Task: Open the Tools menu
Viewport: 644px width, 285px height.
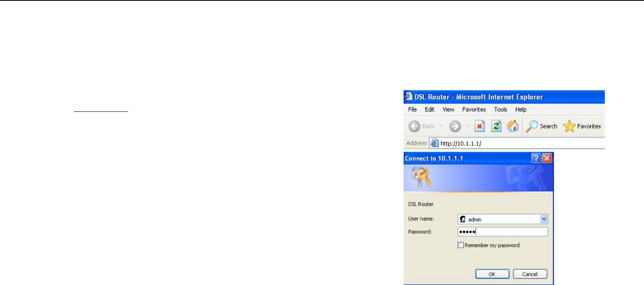Action: (501, 109)
